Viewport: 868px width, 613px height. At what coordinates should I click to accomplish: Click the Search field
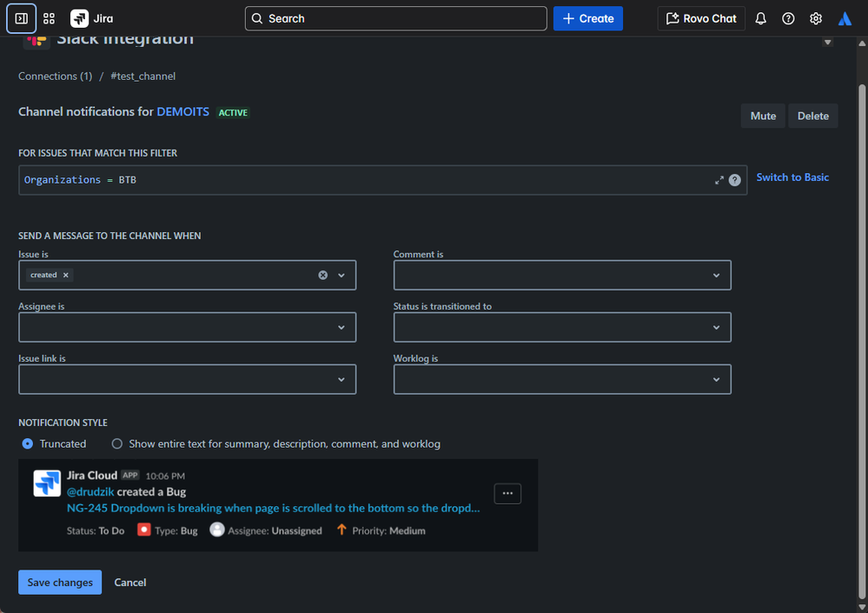pyautogui.click(x=396, y=18)
